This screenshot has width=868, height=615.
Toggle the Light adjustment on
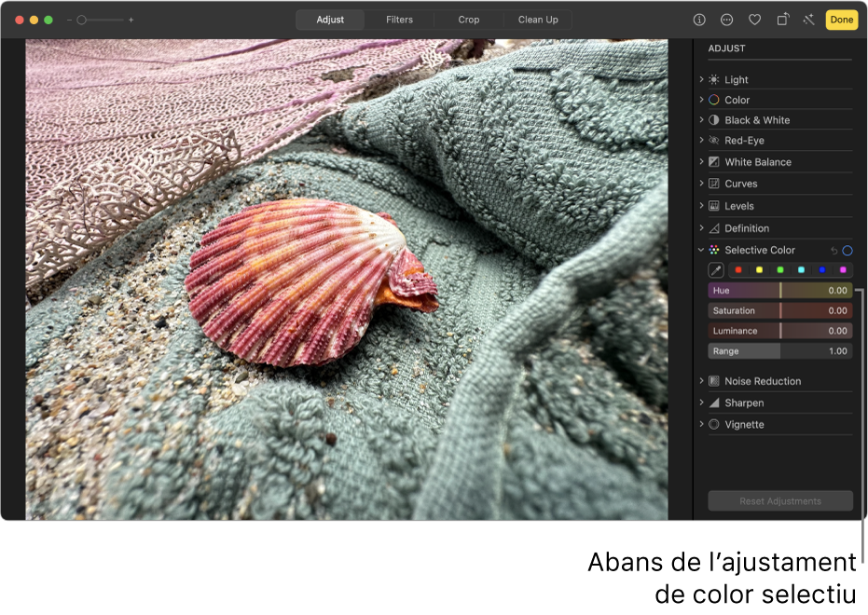(712, 79)
